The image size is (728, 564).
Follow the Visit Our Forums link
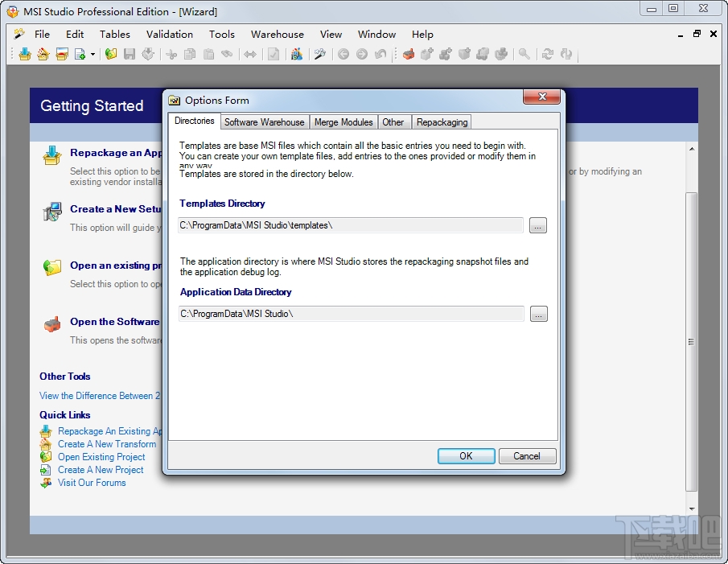pos(92,482)
